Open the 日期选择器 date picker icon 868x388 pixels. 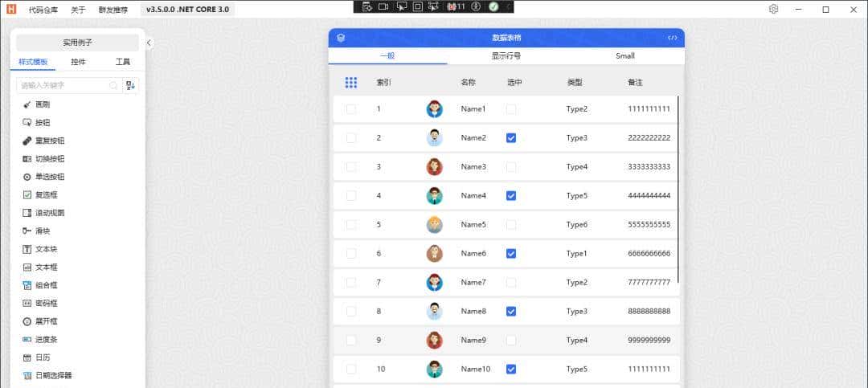point(27,375)
